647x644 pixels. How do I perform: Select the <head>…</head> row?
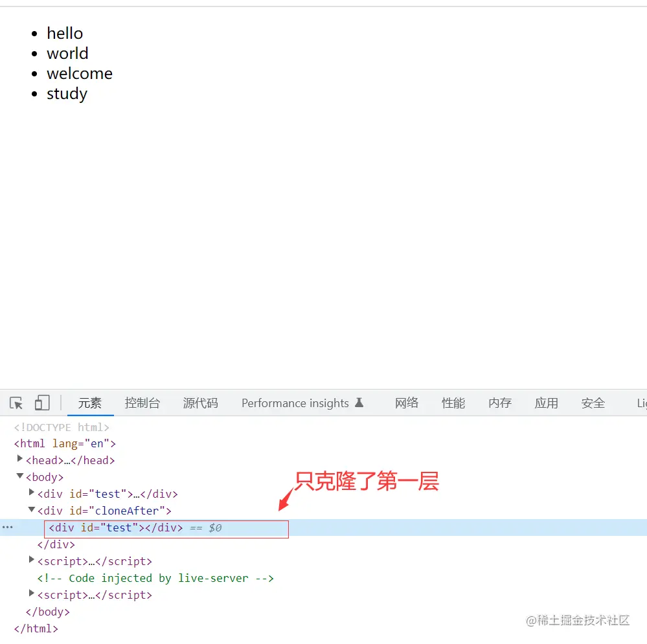(70, 461)
